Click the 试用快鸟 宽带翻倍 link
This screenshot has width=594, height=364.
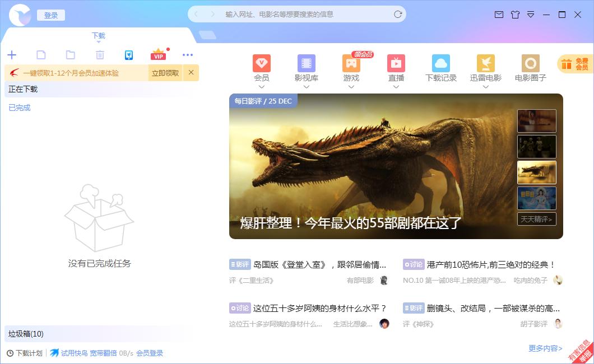(89, 353)
